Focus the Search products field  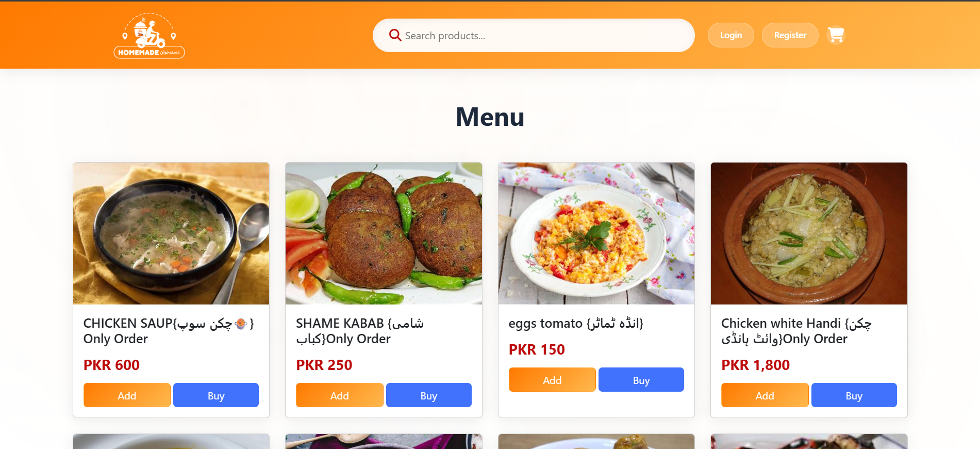coord(534,36)
